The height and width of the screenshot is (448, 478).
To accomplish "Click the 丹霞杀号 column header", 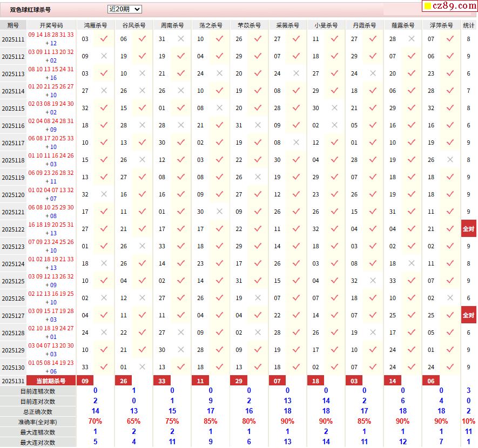I will click(364, 25).
